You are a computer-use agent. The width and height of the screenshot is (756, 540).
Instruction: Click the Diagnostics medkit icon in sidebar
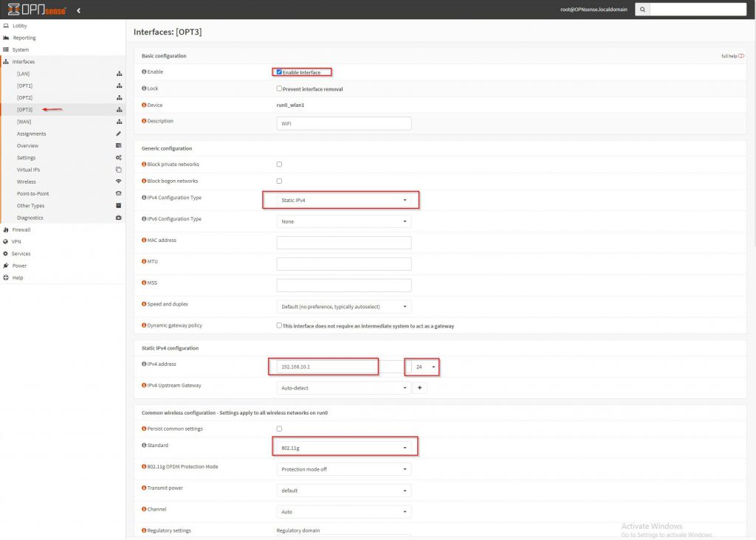click(118, 218)
